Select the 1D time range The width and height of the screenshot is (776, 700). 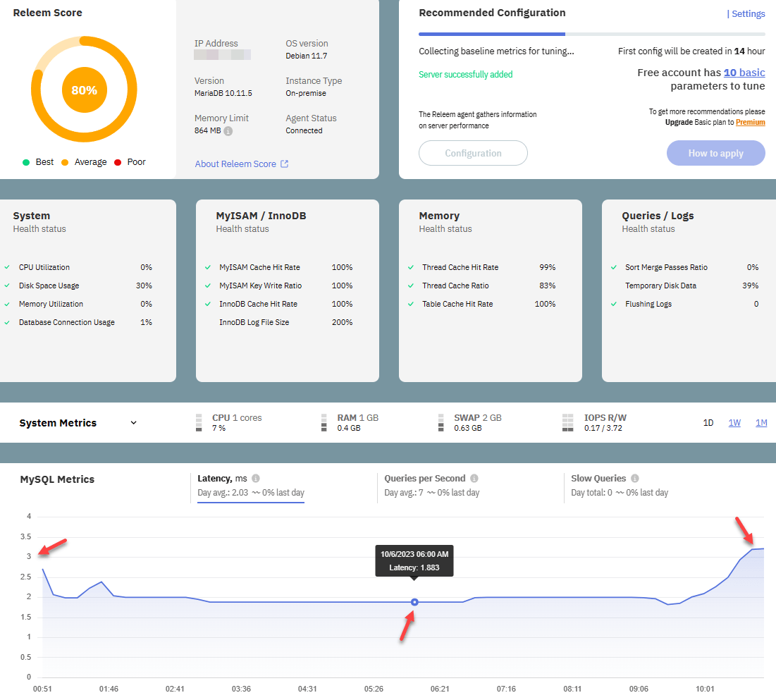point(708,423)
